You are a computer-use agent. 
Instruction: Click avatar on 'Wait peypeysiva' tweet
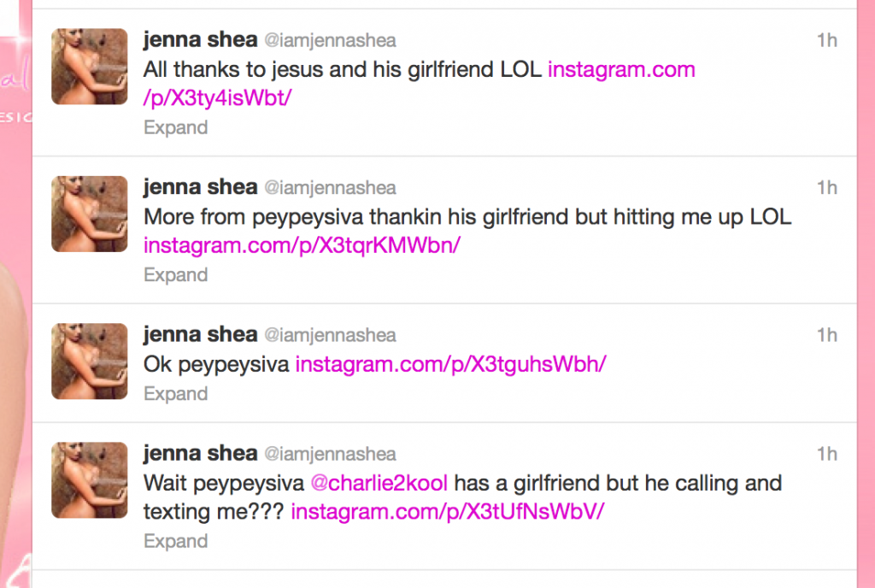pos(89,479)
